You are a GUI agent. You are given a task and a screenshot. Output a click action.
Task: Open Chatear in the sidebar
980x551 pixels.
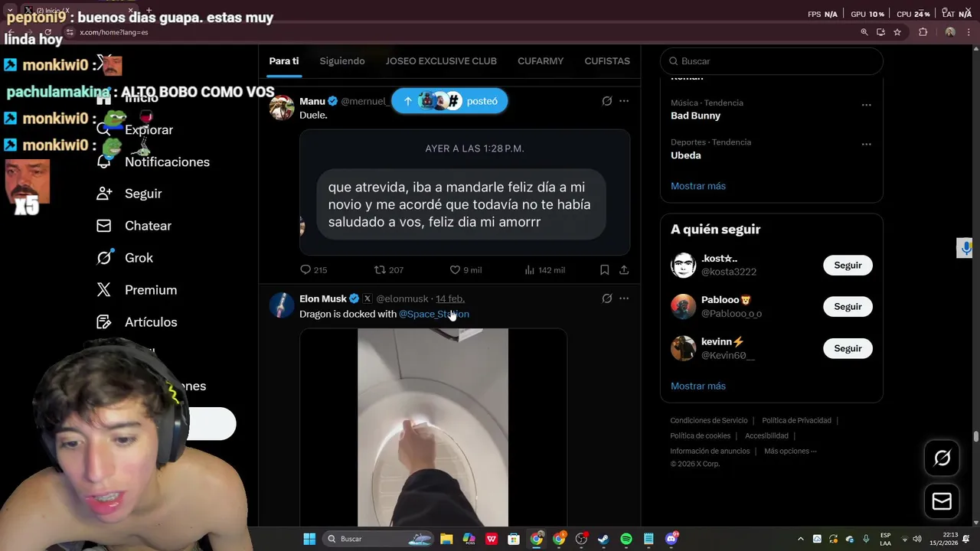(x=148, y=226)
